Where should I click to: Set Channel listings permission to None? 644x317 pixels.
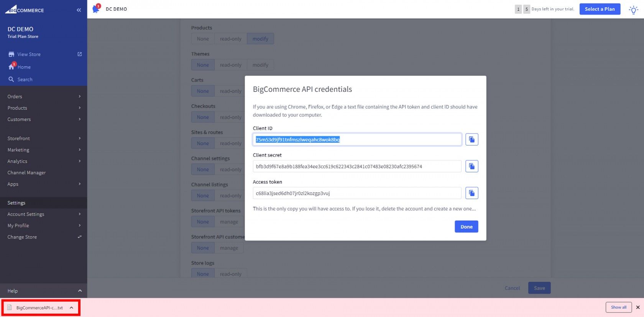pyautogui.click(x=203, y=196)
